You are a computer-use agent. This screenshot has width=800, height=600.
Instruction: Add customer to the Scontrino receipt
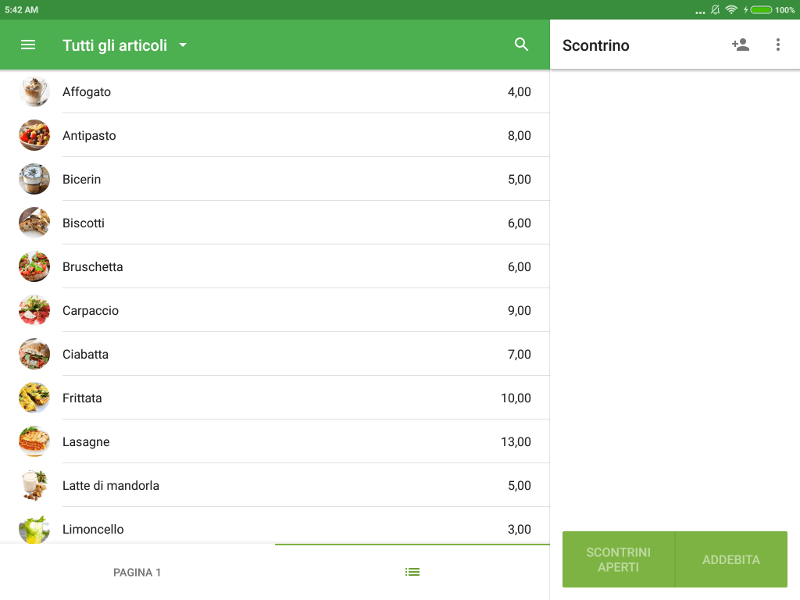point(740,45)
